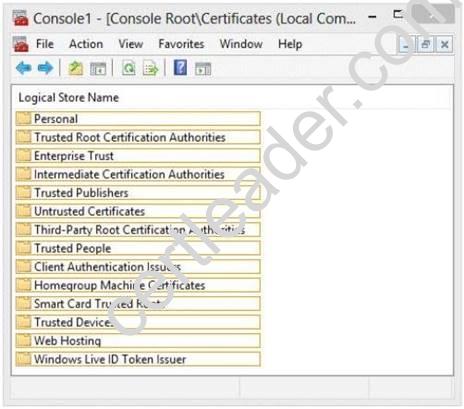
Task: Select the Enterprise Trust store
Action: 138,156
